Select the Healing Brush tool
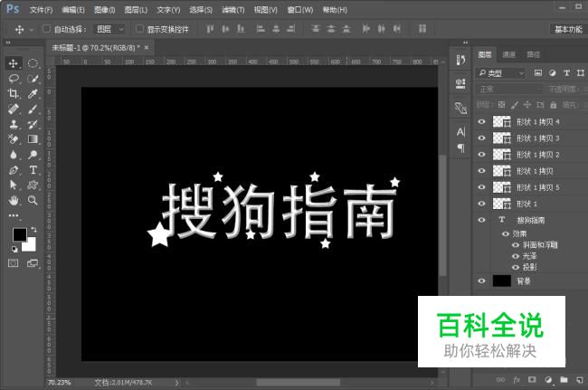Viewport: 588px width, 390px height. (x=14, y=109)
